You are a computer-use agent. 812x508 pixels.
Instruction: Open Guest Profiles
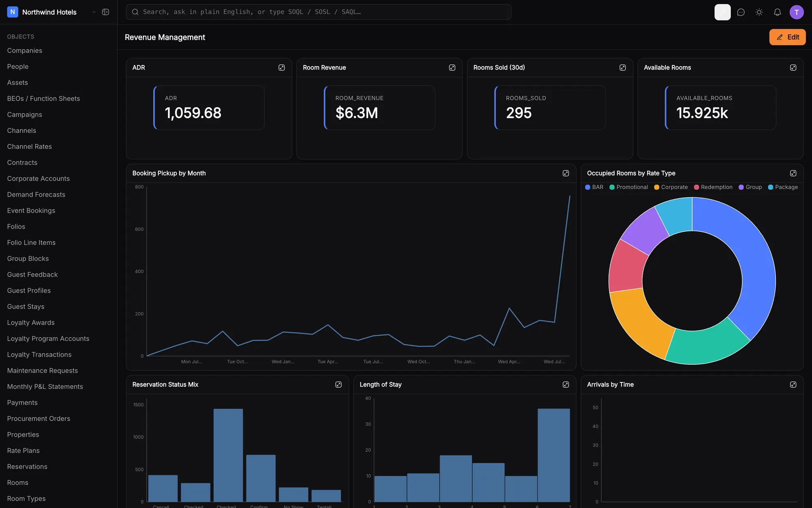click(29, 291)
